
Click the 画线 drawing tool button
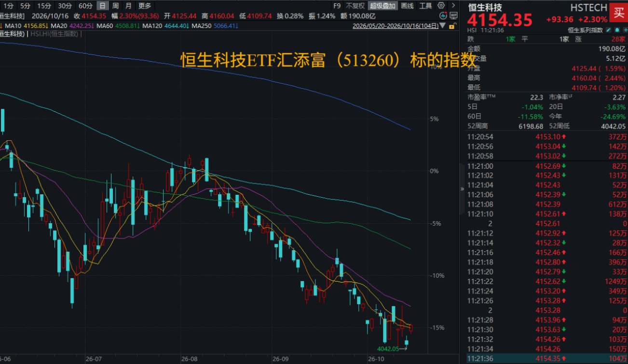tap(407, 6)
